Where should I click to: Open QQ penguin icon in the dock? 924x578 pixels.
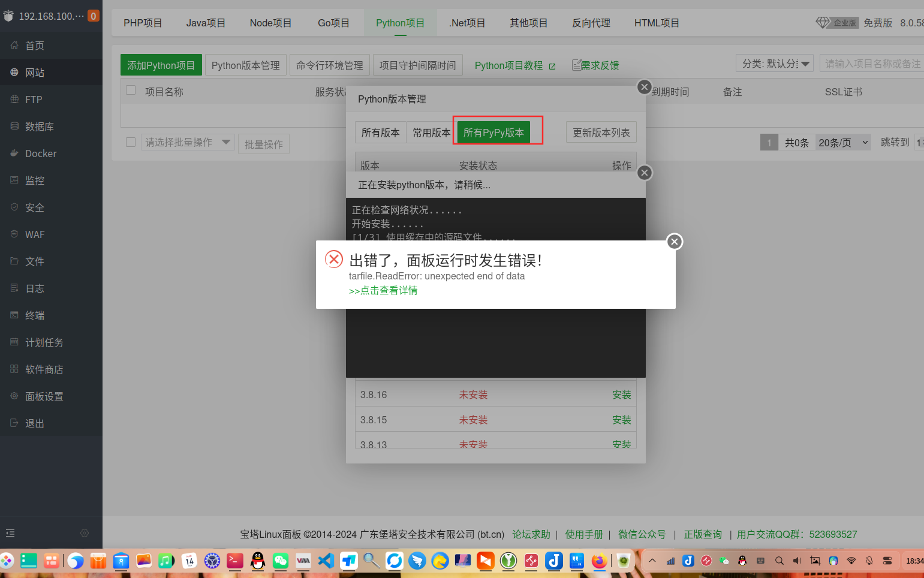coord(258,561)
